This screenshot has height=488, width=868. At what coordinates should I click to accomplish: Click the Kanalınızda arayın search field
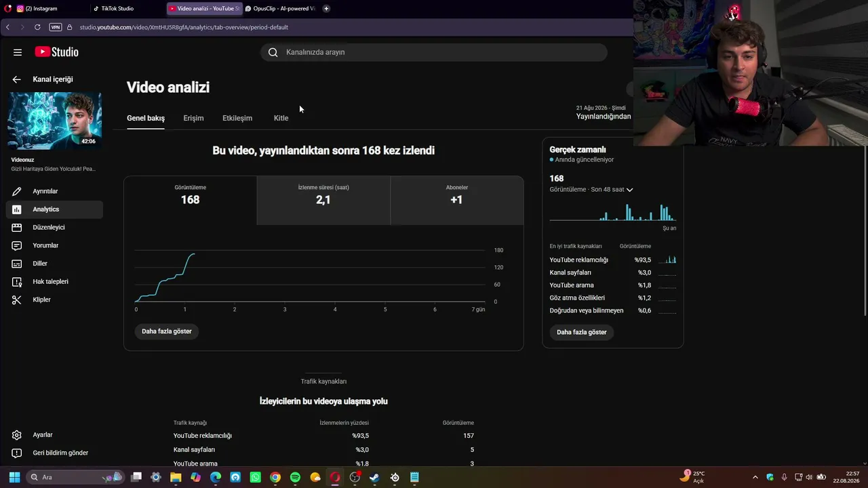pyautogui.click(x=434, y=52)
